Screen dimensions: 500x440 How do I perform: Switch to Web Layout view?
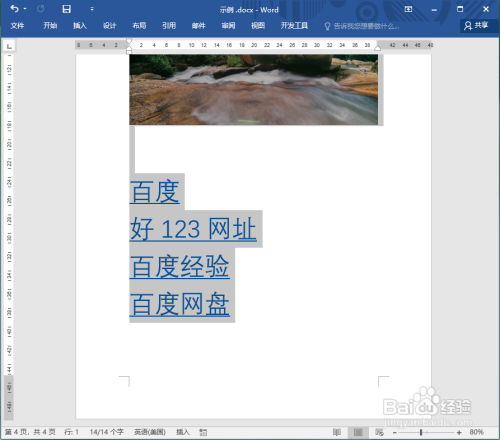pyautogui.click(x=379, y=432)
